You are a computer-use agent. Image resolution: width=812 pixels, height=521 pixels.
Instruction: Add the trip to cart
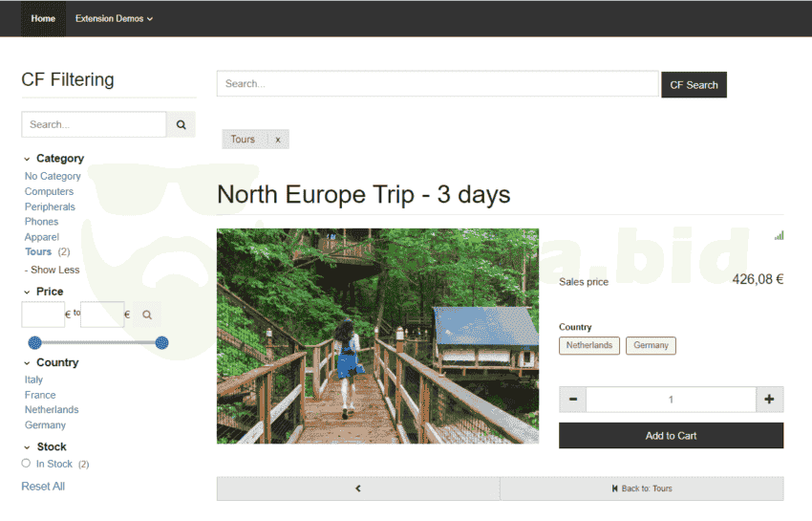coord(671,436)
